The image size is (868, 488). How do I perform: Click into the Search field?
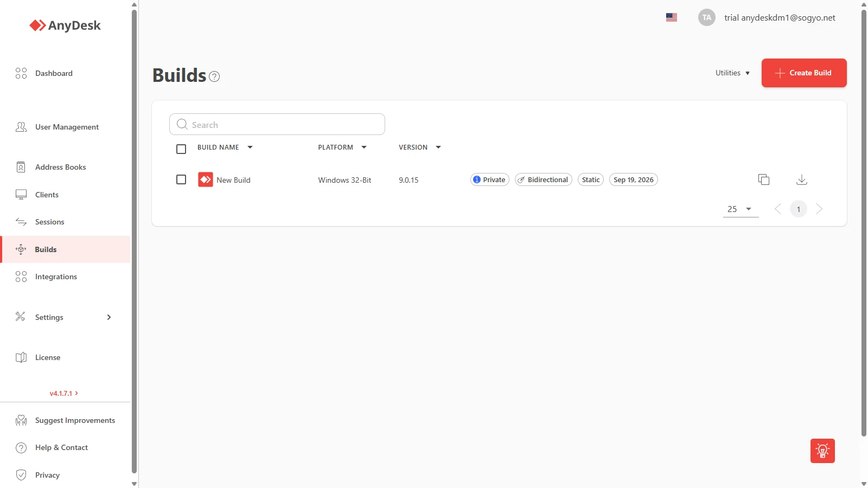(x=277, y=124)
